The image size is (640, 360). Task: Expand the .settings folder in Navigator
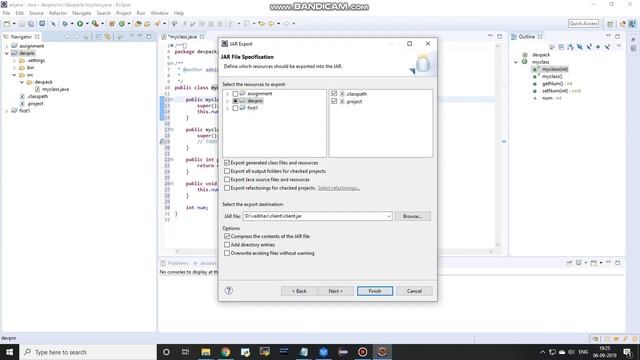[x=14, y=60]
